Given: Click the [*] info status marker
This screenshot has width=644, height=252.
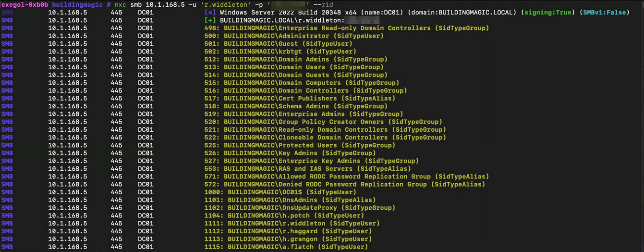Looking at the screenshot, I should (210, 13).
